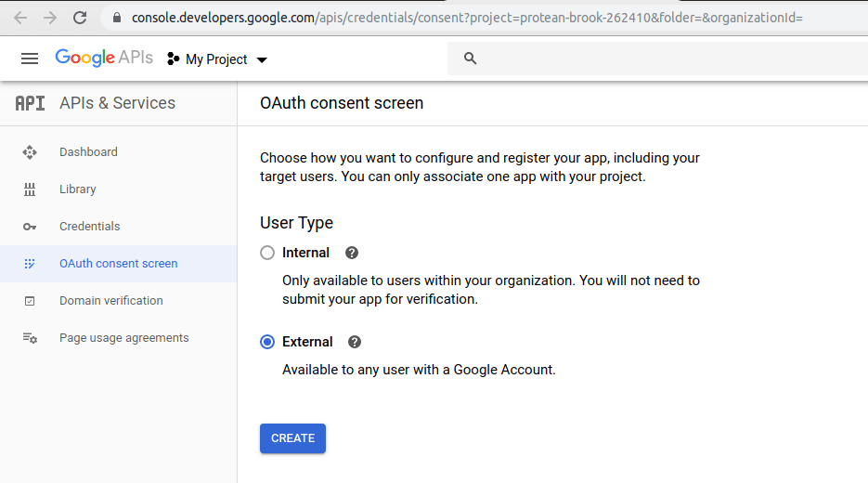Click 'Available to any user with a Google Account.'

pos(419,370)
